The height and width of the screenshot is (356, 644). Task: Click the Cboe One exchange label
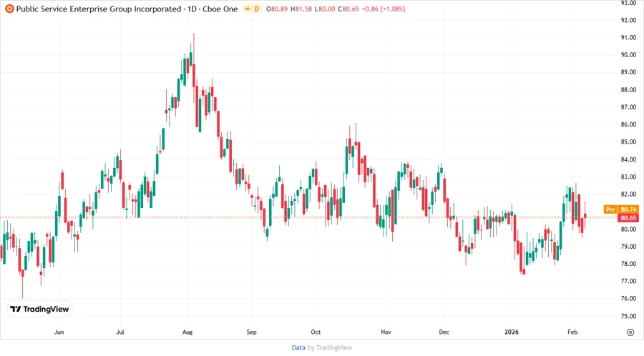click(x=220, y=9)
